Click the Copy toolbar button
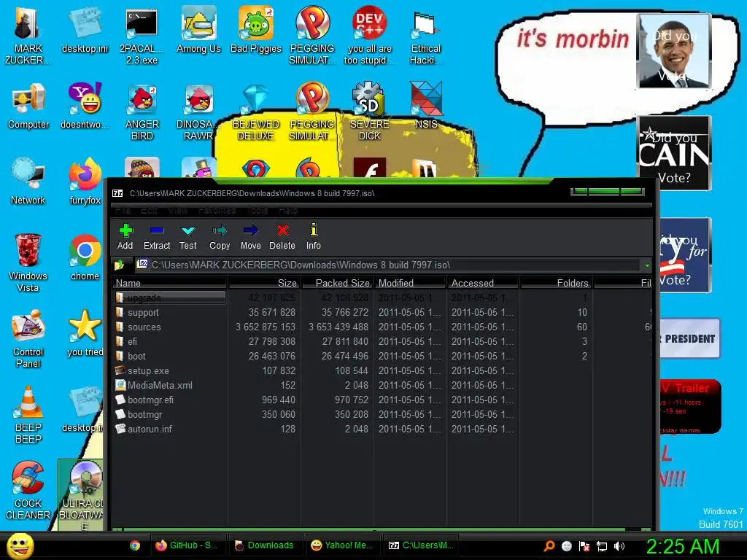 coord(219,237)
